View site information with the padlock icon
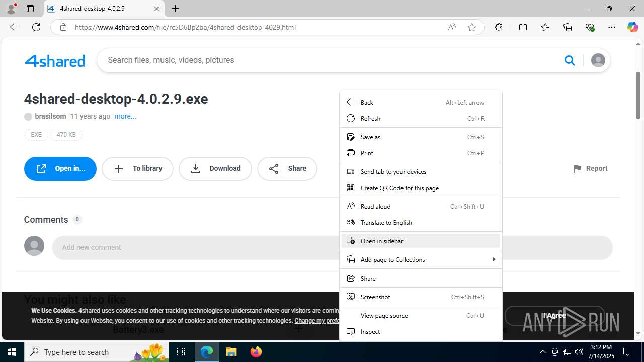This screenshot has width=644, height=362. pyautogui.click(x=63, y=27)
